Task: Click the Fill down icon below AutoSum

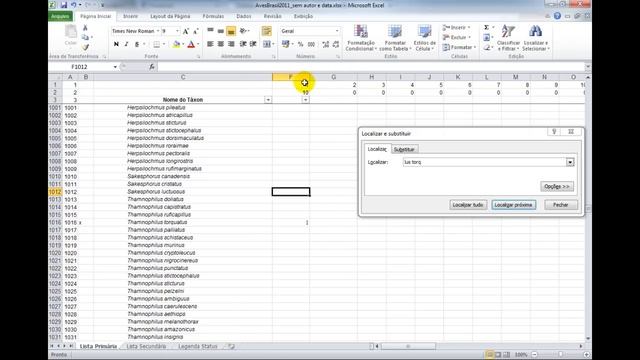Action: 487,38
